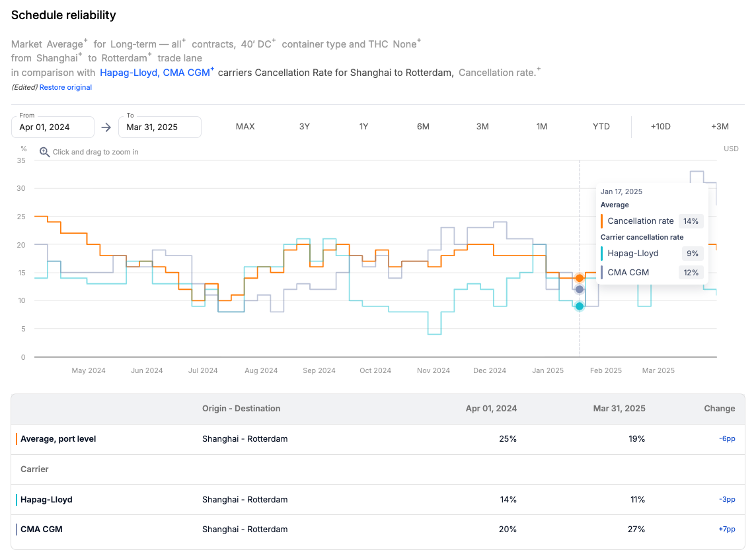Extend the range by +10D

pyautogui.click(x=660, y=127)
